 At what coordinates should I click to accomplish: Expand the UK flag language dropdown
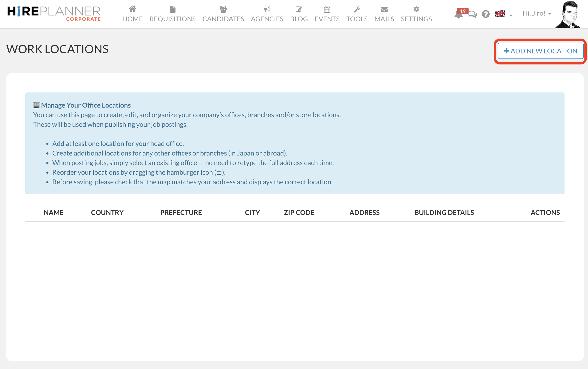click(x=504, y=14)
